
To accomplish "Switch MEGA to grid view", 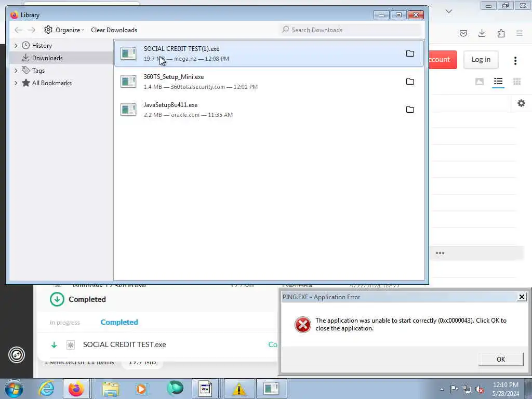I will (x=517, y=82).
